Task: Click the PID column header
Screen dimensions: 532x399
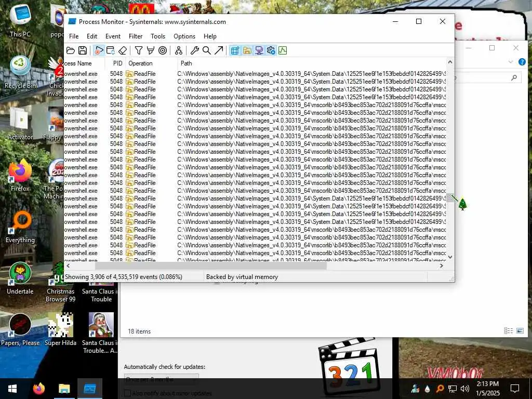Action: pos(115,63)
